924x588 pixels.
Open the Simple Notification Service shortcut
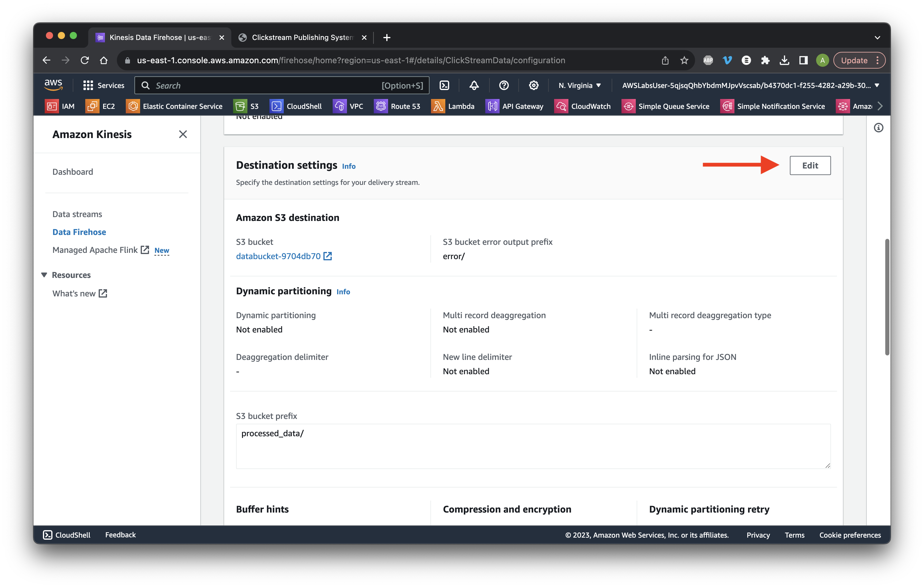pos(773,106)
